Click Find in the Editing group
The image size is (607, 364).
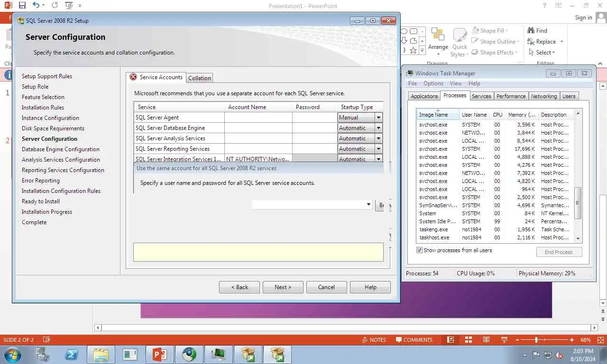click(x=537, y=31)
